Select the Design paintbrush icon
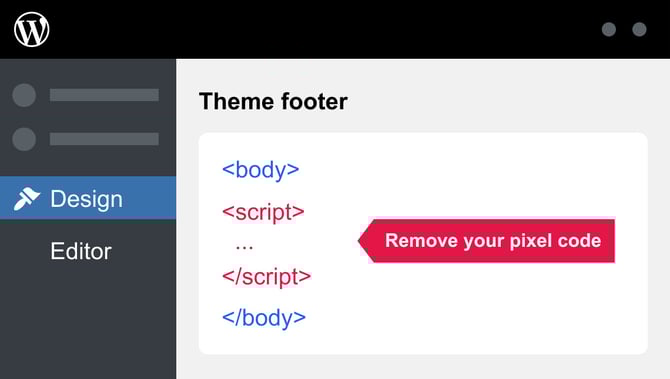This screenshot has width=670, height=379. 26,199
